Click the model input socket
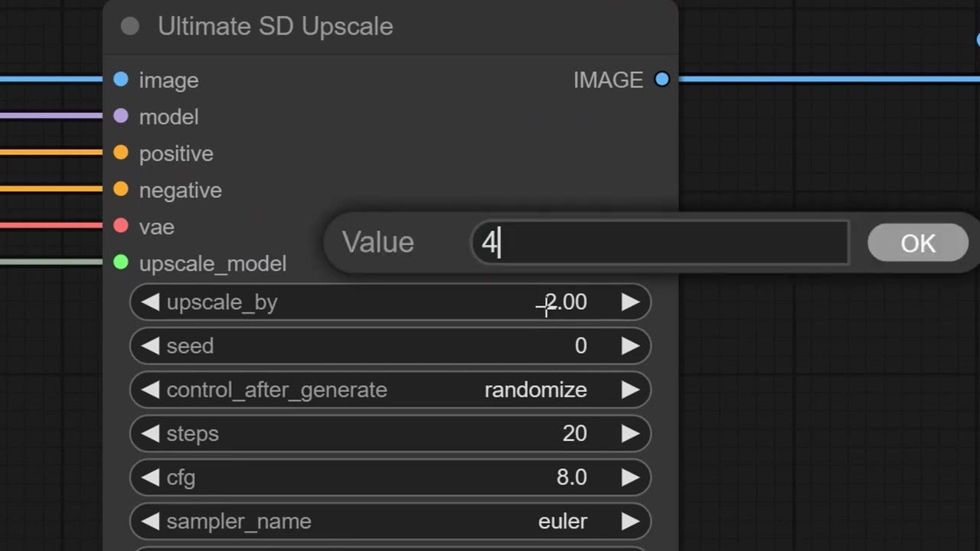980x551 pixels. 121,116
